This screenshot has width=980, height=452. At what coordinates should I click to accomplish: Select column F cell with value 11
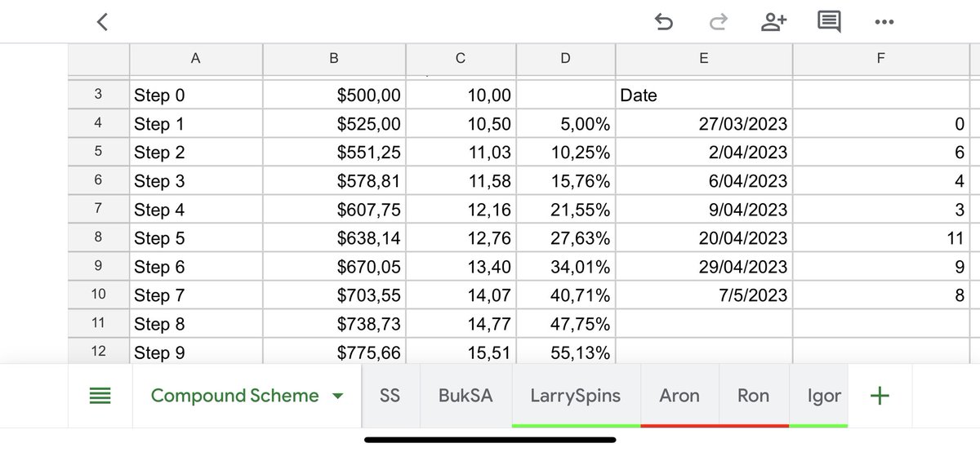coord(880,237)
